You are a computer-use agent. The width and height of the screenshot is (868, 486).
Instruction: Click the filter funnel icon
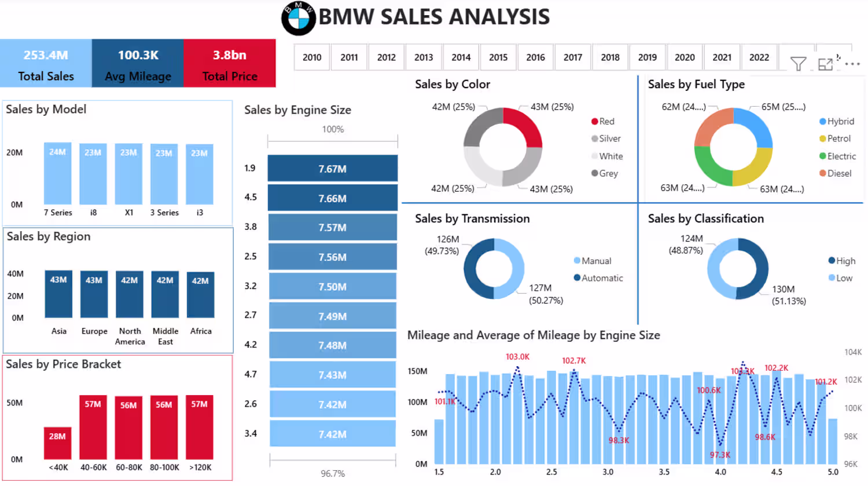(799, 64)
